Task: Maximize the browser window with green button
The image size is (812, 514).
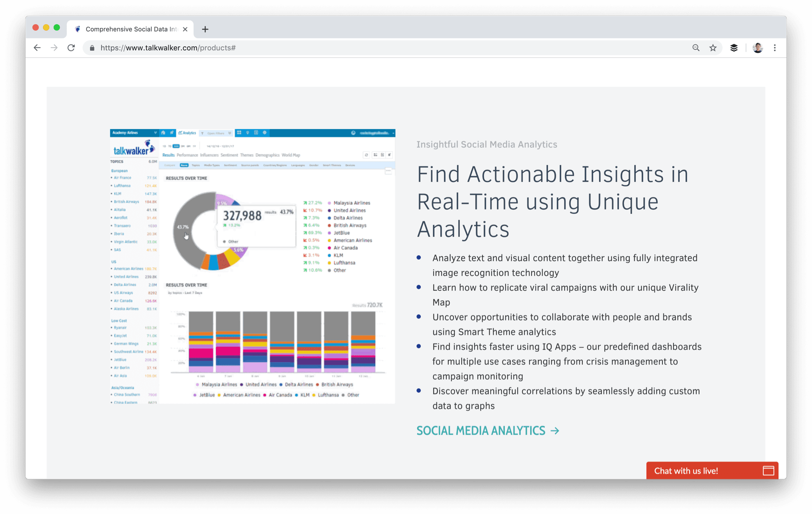Action: [57, 27]
